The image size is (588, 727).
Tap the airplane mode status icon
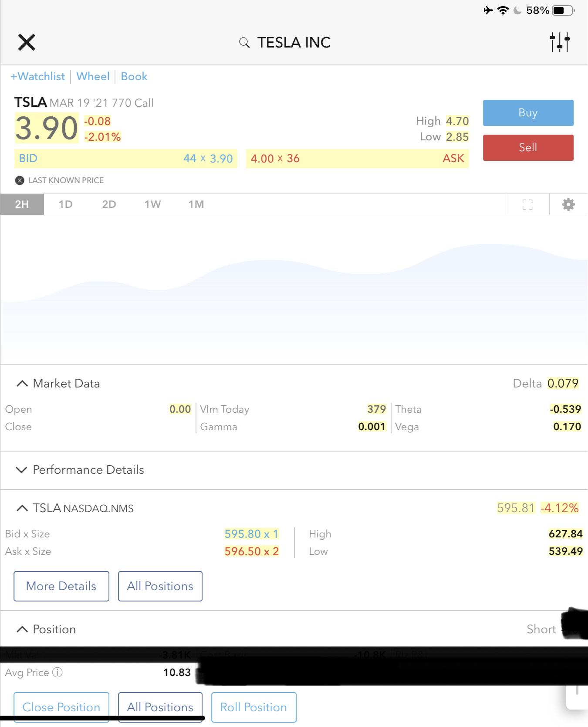point(488,10)
